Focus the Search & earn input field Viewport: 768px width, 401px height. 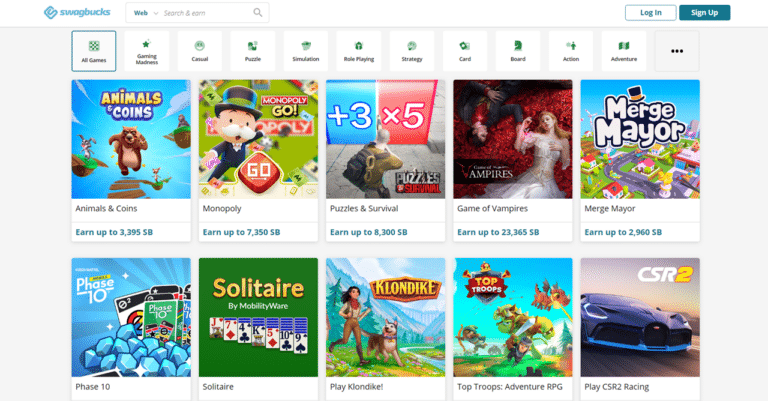point(206,13)
